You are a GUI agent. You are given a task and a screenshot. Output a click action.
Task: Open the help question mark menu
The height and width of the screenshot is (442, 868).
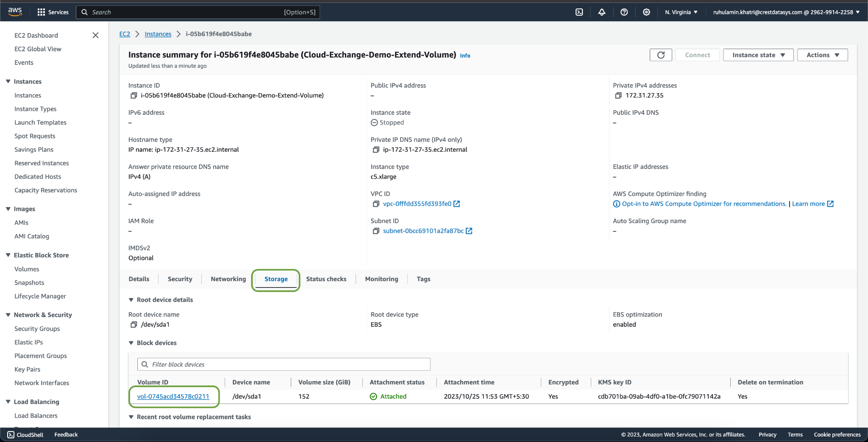624,12
